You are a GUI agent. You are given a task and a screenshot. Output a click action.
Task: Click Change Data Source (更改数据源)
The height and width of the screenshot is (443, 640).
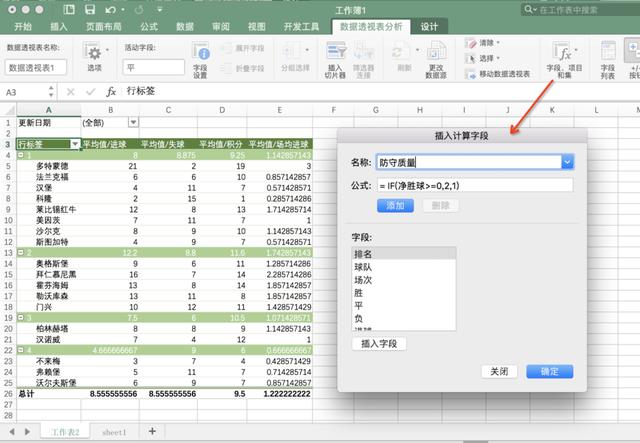(436, 60)
